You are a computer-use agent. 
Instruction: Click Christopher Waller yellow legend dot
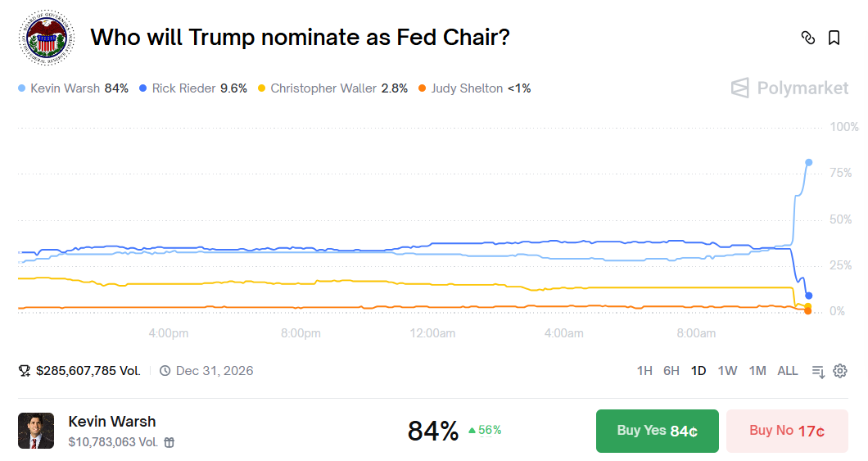[x=261, y=88]
